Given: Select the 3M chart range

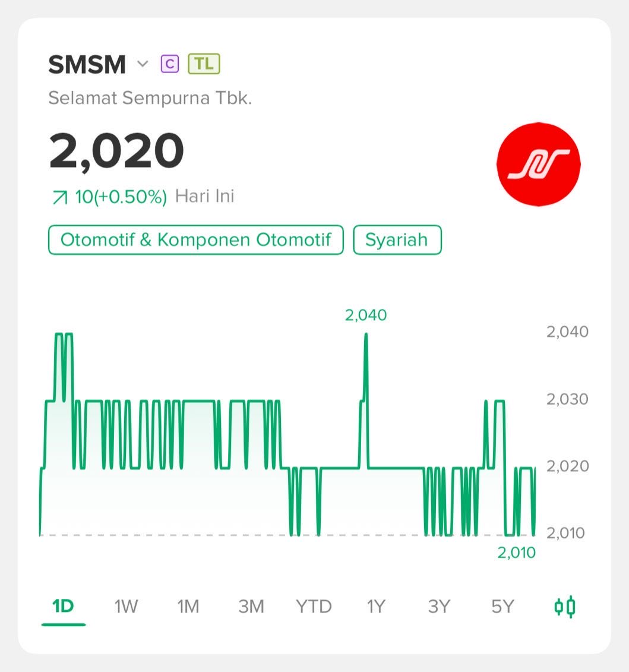Looking at the screenshot, I should click(251, 607).
